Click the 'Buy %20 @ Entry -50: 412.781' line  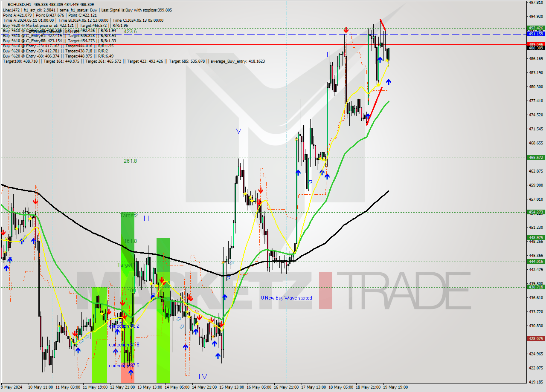click(x=55, y=51)
